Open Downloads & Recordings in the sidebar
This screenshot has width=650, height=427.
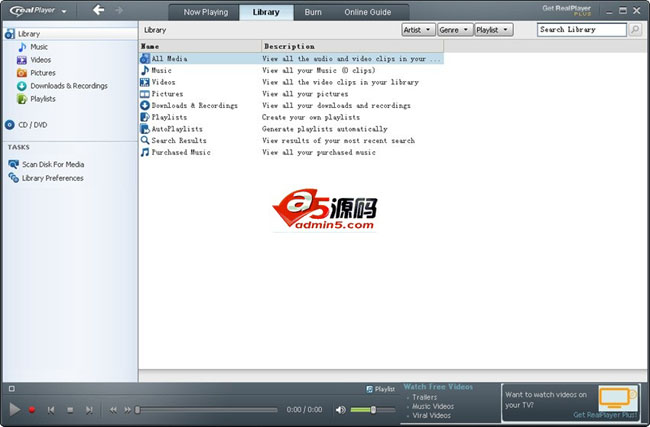click(68, 86)
